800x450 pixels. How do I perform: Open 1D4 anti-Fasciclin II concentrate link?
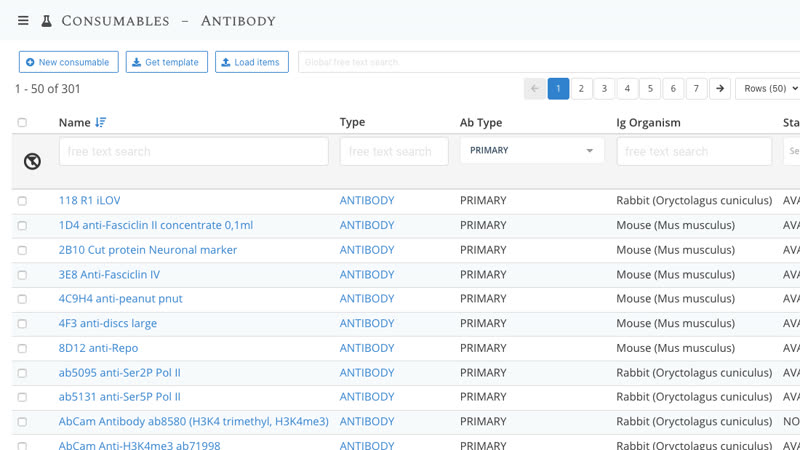click(x=156, y=225)
